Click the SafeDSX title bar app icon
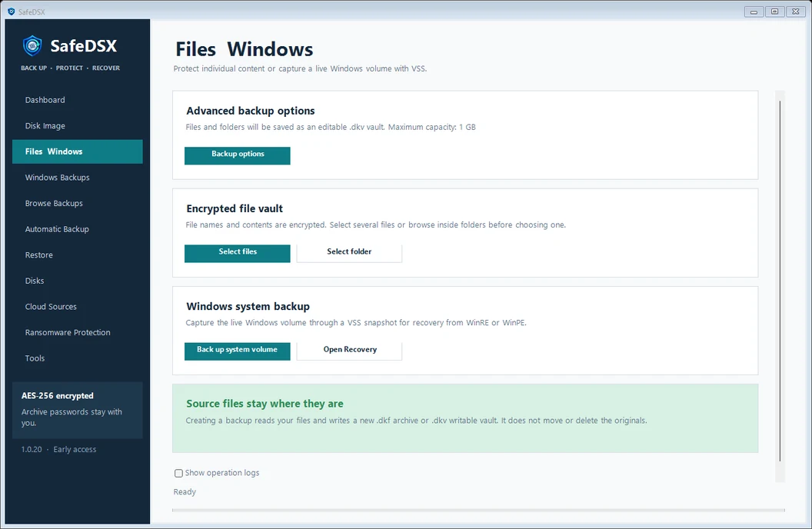 (11, 12)
